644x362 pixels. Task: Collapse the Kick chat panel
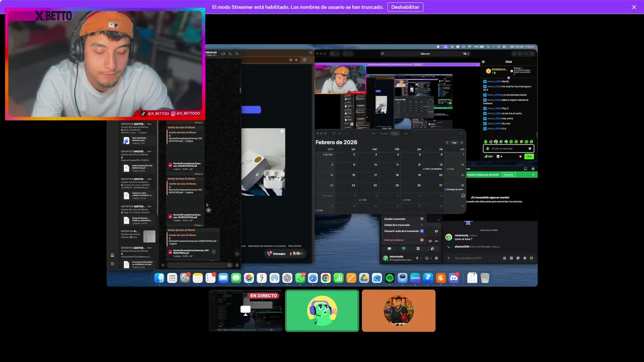(x=483, y=62)
